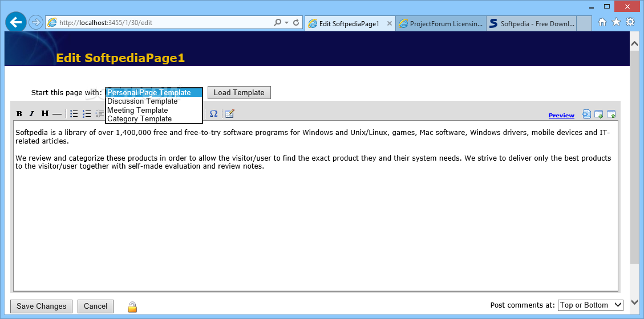Insert a horizontal rule line
Viewport: 644px width, 319px height.
click(57, 114)
